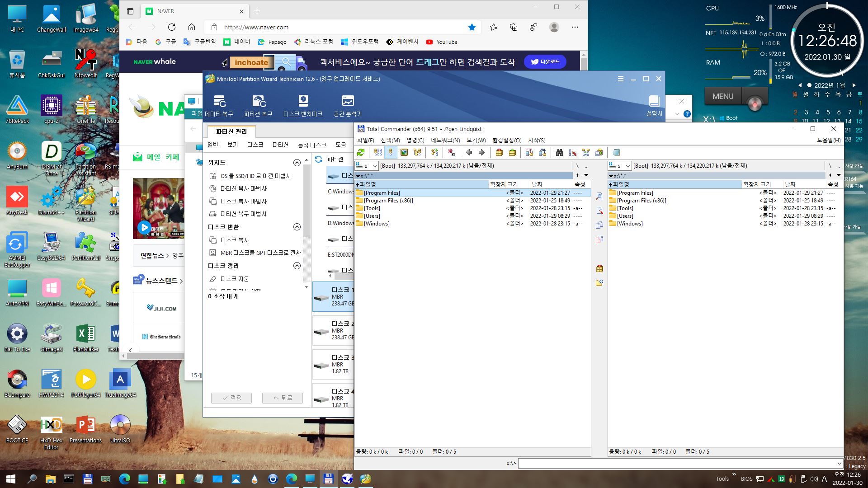Show directory tree view icon
Screen dimensions: 868x488
pyautogui.click(x=417, y=152)
